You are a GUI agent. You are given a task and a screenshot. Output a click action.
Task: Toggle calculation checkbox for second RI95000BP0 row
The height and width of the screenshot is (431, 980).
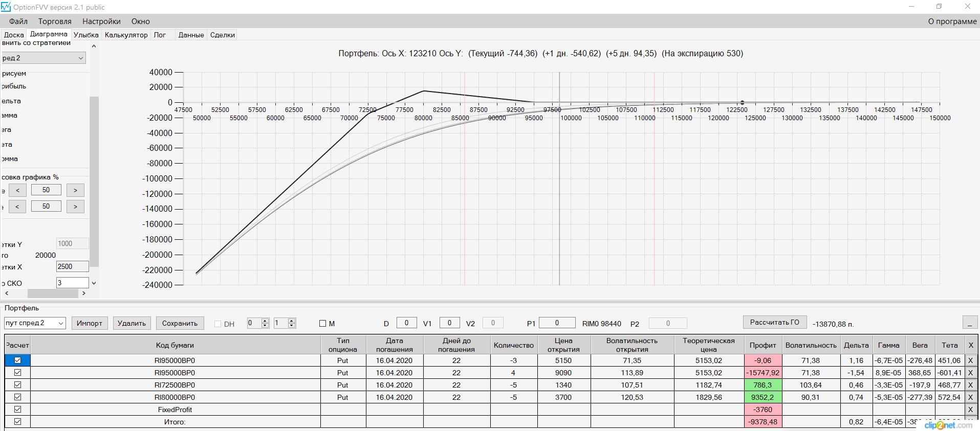(x=17, y=373)
